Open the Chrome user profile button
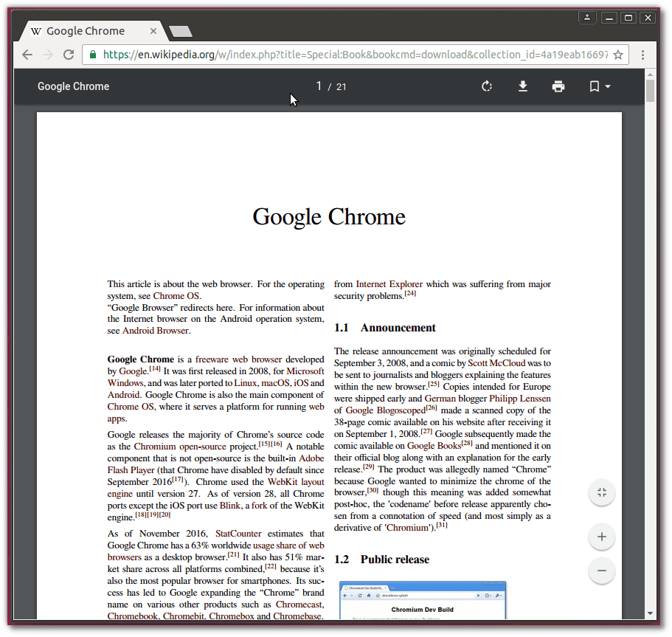 coord(587,18)
